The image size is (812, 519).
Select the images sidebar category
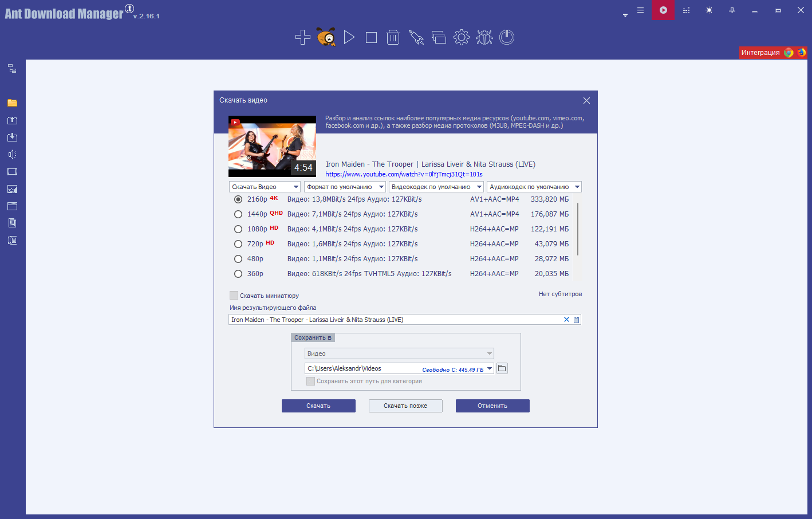click(12, 189)
